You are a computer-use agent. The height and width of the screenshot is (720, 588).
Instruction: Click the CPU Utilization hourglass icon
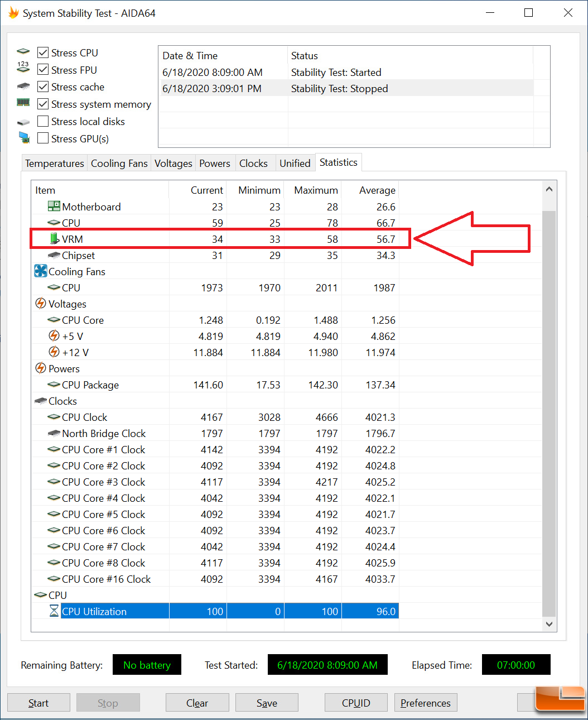click(54, 611)
